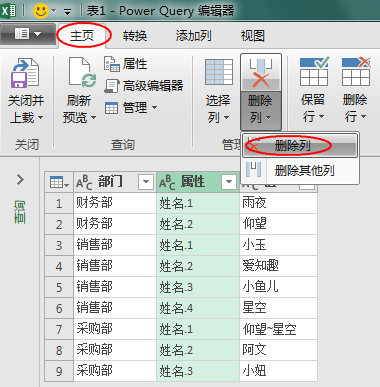Open the 属性 column filter dropdown

(x=229, y=182)
